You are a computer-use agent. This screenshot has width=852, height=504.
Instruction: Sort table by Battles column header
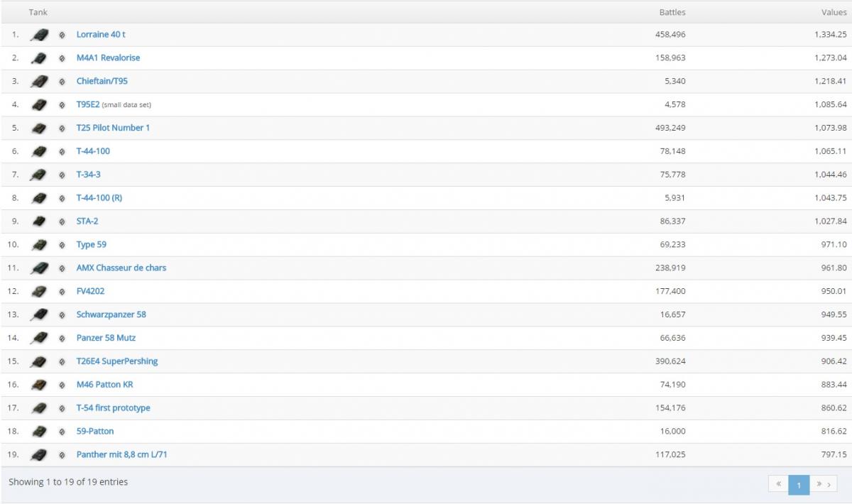coord(672,12)
